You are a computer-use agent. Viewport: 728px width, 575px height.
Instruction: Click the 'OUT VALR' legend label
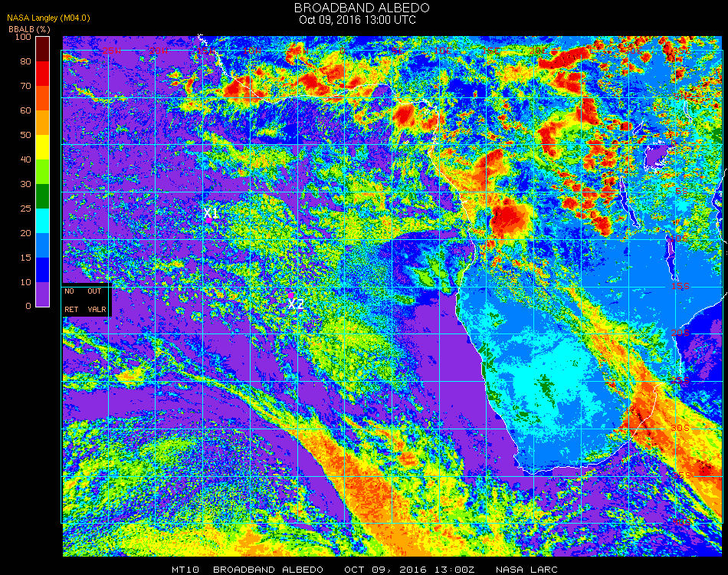tap(97, 300)
